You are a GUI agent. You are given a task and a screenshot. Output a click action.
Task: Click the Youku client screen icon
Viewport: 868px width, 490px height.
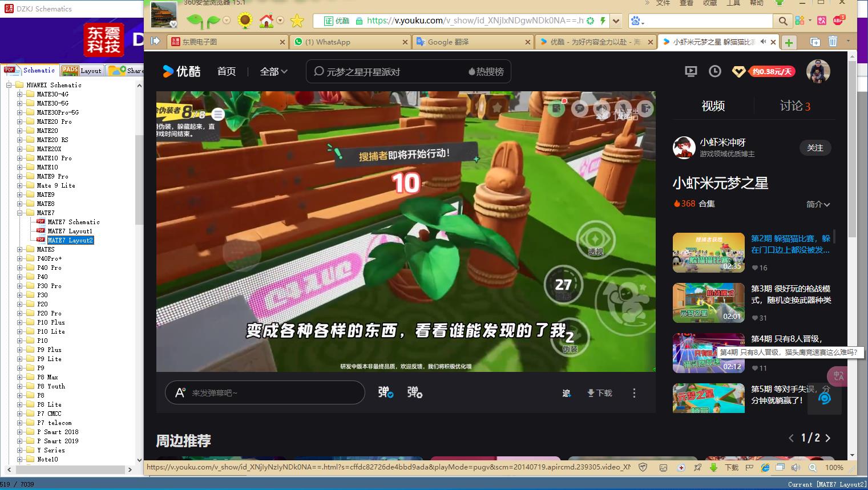pyautogui.click(x=691, y=71)
